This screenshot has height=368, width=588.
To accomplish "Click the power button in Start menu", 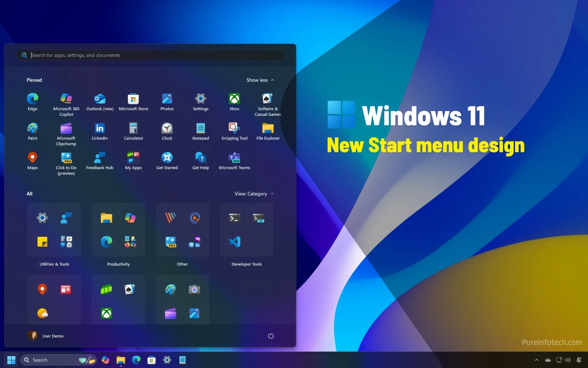I will click(x=271, y=335).
